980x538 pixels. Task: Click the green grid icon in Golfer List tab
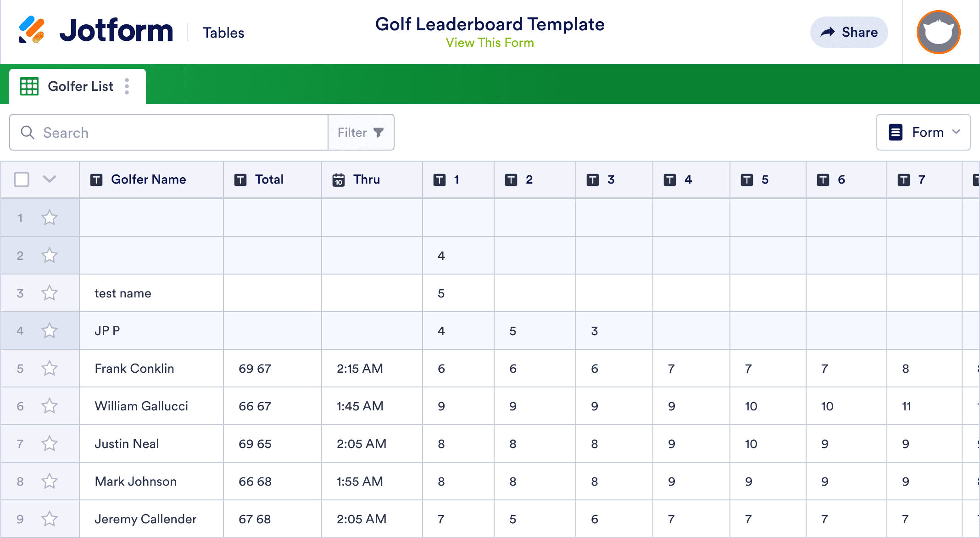29,86
